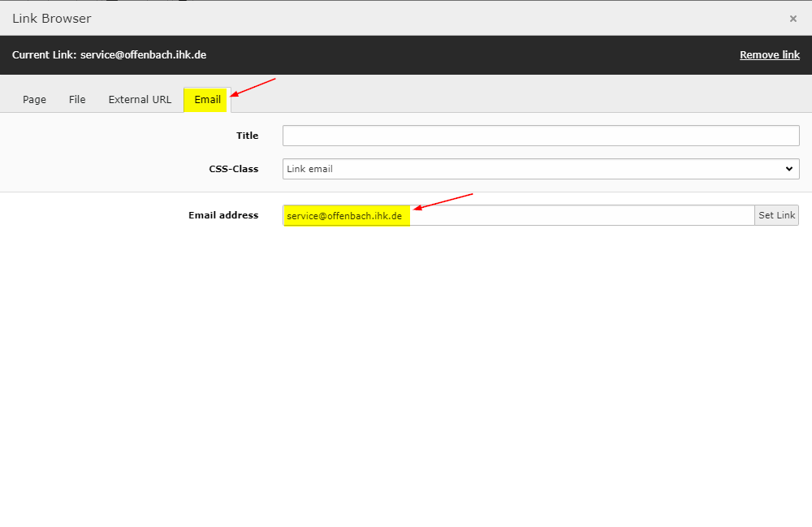Image resolution: width=812 pixels, height=527 pixels.
Task: Place cursor in service@offenbach.ihk.de text
Action: click(x=344, y=216)
